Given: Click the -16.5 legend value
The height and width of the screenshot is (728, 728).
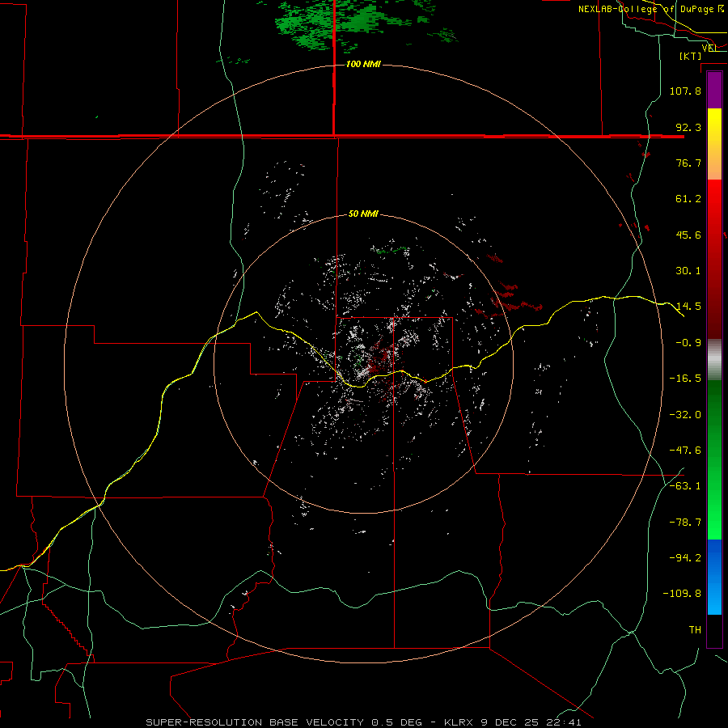Looking at the screenshot, I should coord(685,379).
